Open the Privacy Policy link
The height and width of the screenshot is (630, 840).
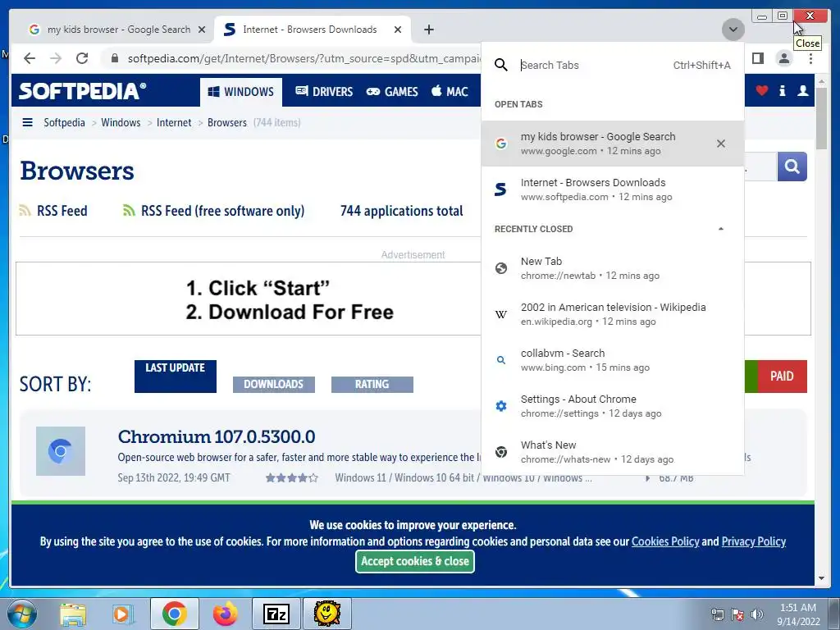point(753,541)
